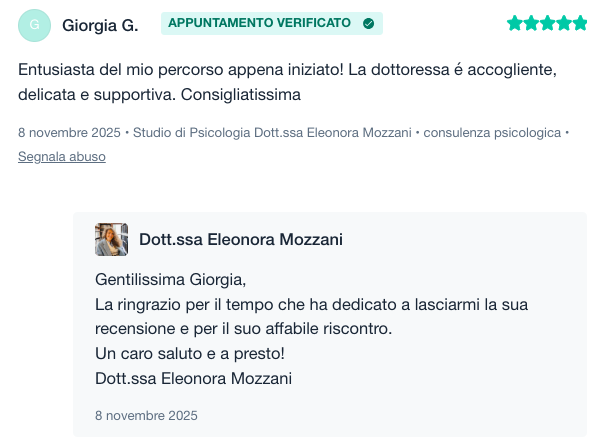Click the review date "8 novembre 2025" under the review
This screenshot has width=607, height=443.
(x=69, y=133)
